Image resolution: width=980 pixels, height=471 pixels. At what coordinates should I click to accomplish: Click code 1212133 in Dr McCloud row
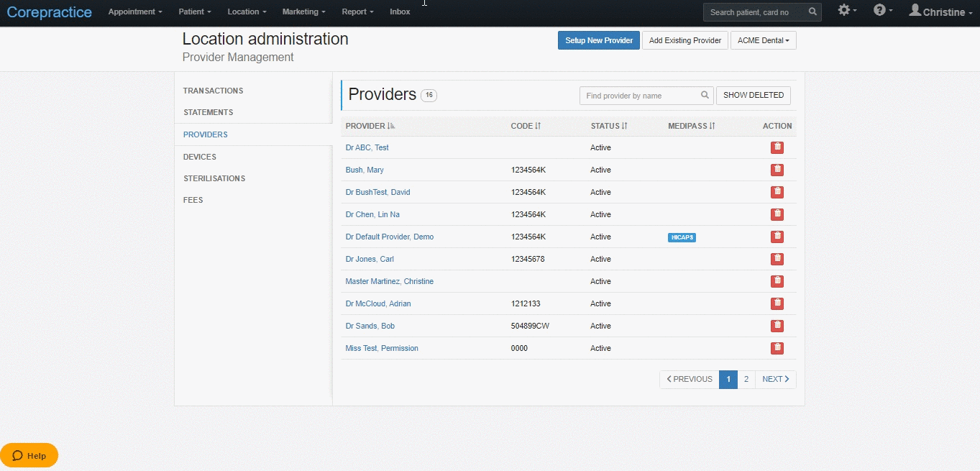(526, 303)
